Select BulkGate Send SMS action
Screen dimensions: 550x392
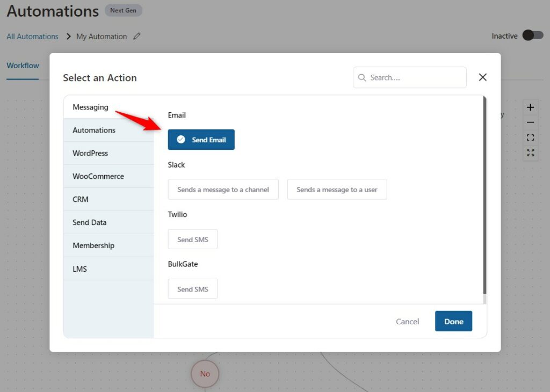(x=193, y=289)
